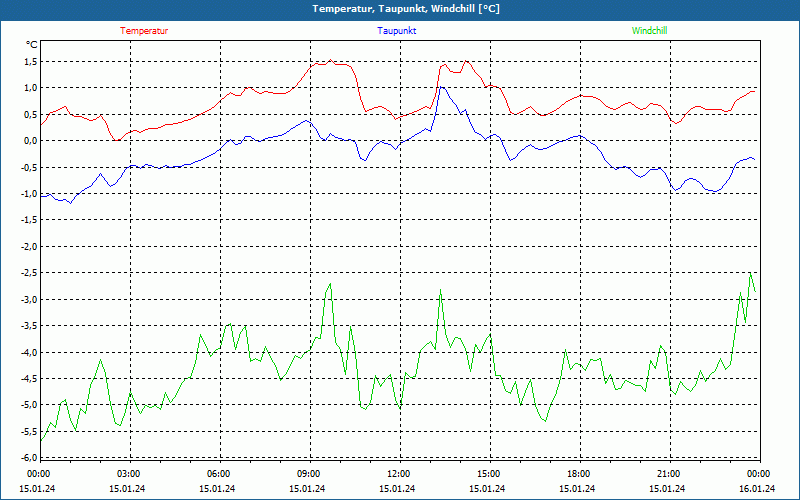
Task: Click the blue dew point peak after 13:00
Action: pos(442,87)
